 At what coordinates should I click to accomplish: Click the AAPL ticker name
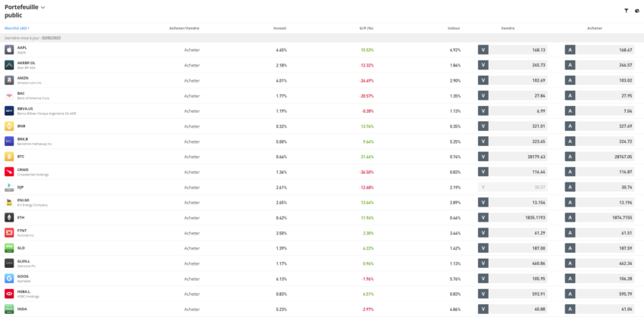coord(22,48)
